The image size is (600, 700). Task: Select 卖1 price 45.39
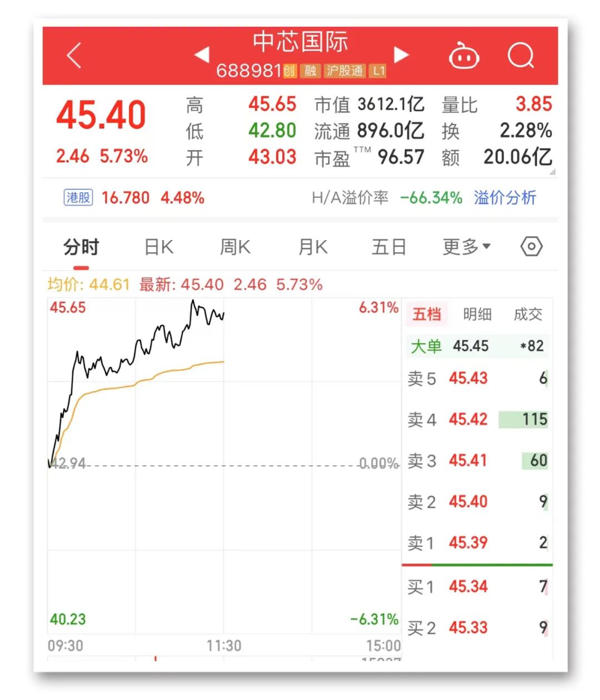(468, 542)
